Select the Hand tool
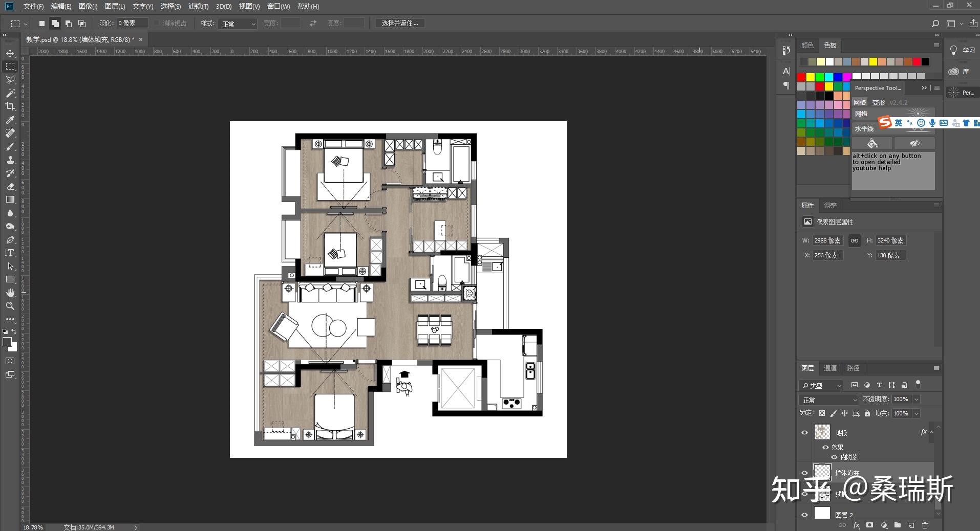This screenshot has width=980, height=531. pyautogui.click(x=10, y=293)
